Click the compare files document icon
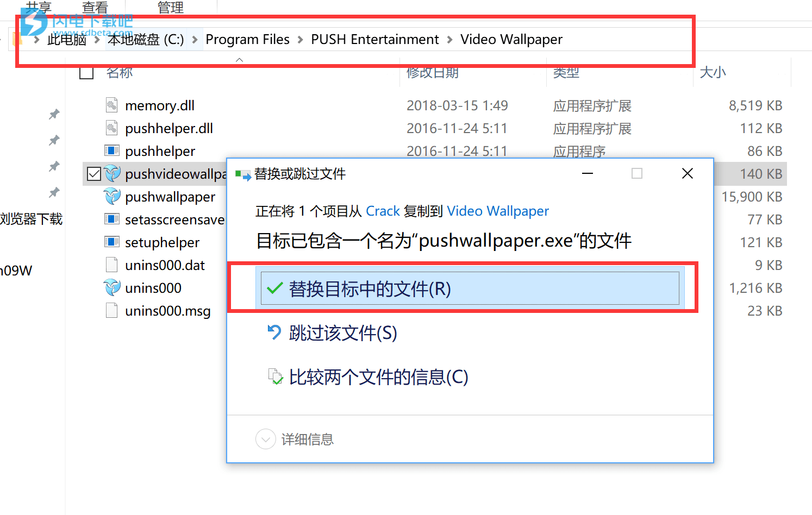Screen dimensions: 812x515 [x=276, y=376]
